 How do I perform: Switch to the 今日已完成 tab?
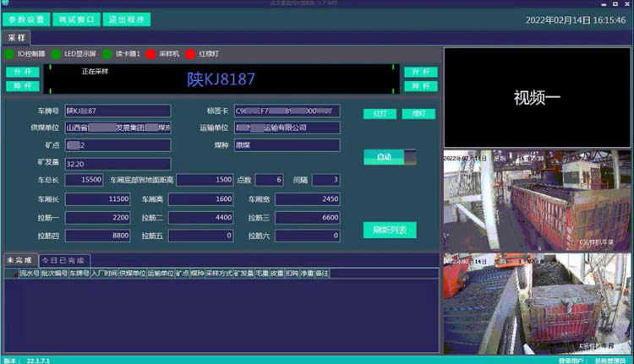[63, 261]
